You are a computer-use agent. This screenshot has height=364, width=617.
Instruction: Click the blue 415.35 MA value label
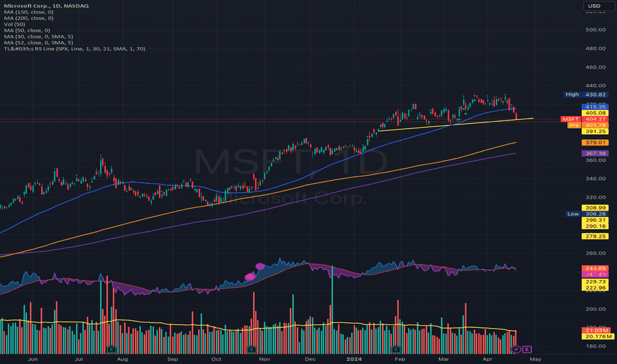click(595, 107)
